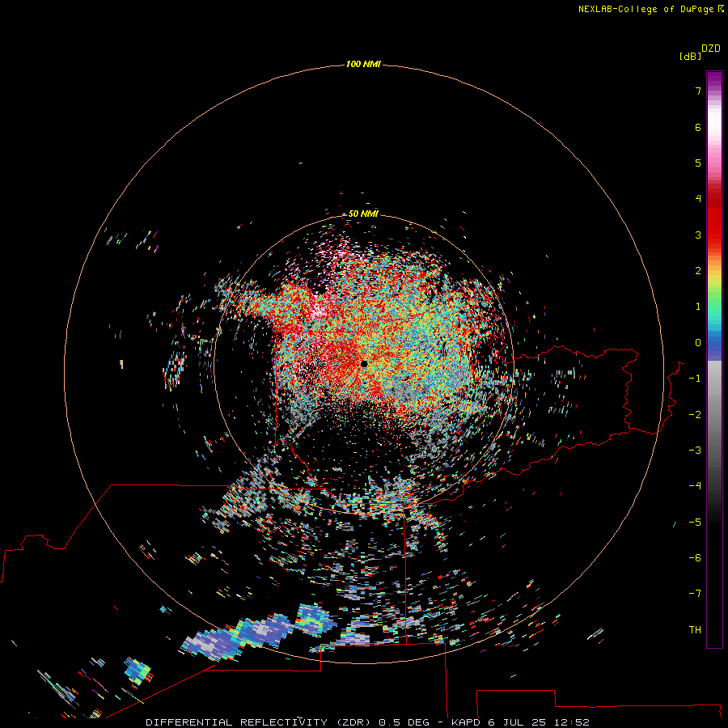Click the legend tick label -5
728x728 pixels.
tap(695, 522)
